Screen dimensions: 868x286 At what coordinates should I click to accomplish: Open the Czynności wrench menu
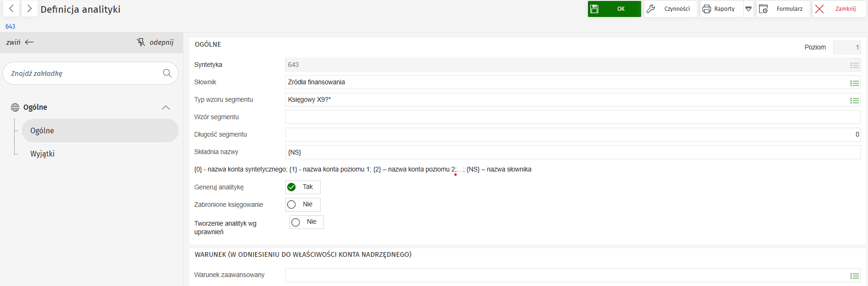[670, 9]
